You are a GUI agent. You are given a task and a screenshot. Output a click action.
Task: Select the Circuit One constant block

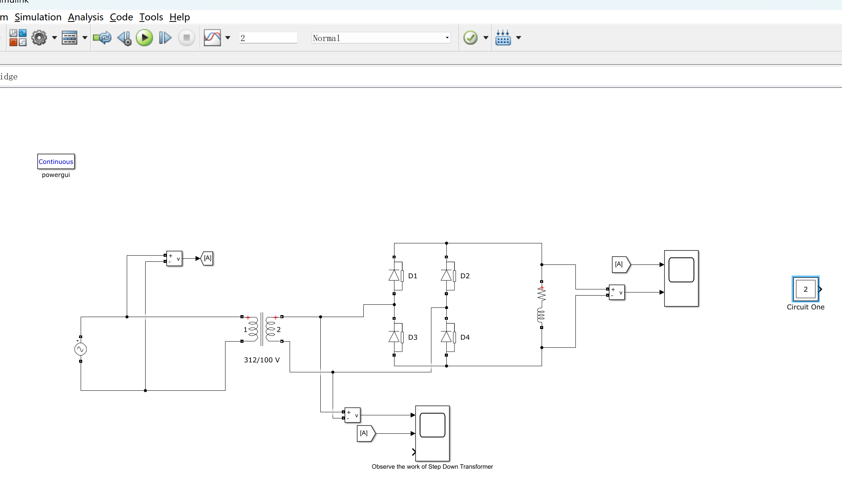(x=806, y=289)
